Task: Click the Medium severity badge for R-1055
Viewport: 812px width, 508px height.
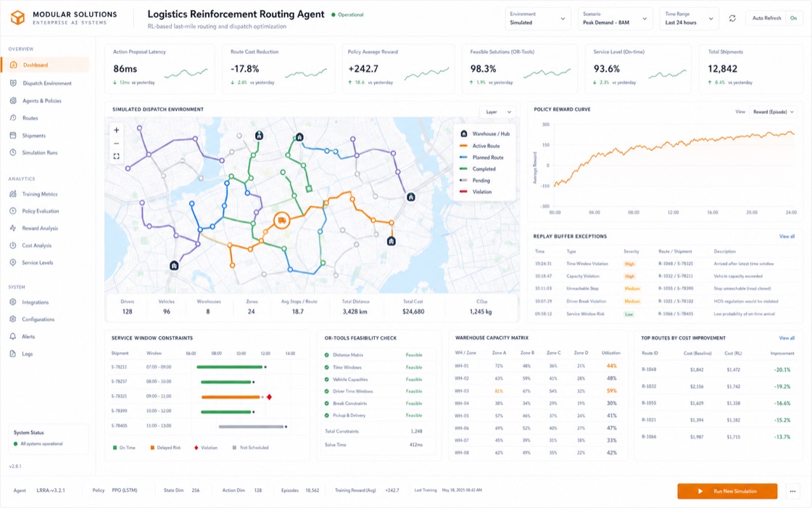Action: tap(632, 289)
